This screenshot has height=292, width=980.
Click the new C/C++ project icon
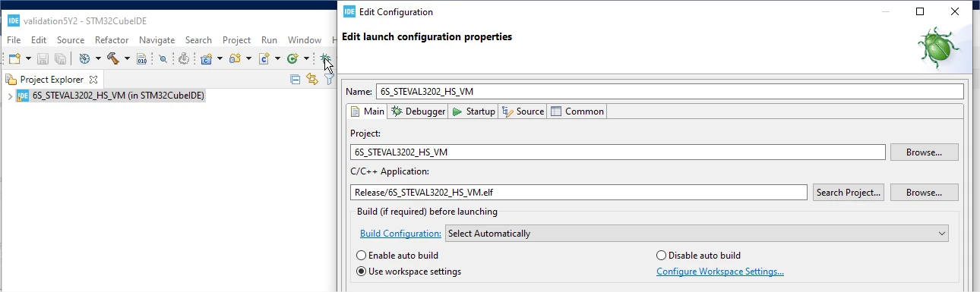(206, 58)
